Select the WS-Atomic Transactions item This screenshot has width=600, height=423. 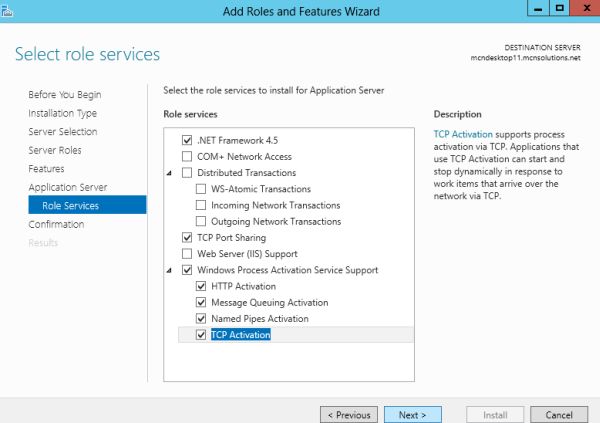click(x=261, y=189)
